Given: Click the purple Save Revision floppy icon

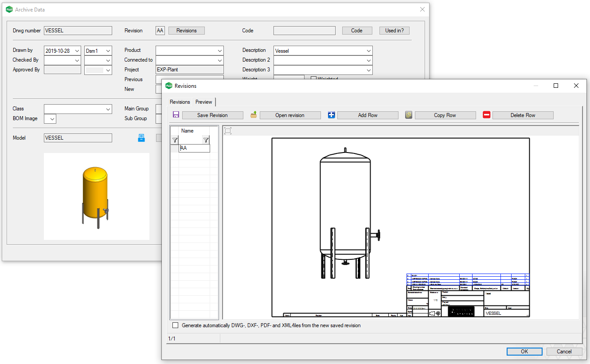Looking at the screenshot, I should [x=176, y=115].
